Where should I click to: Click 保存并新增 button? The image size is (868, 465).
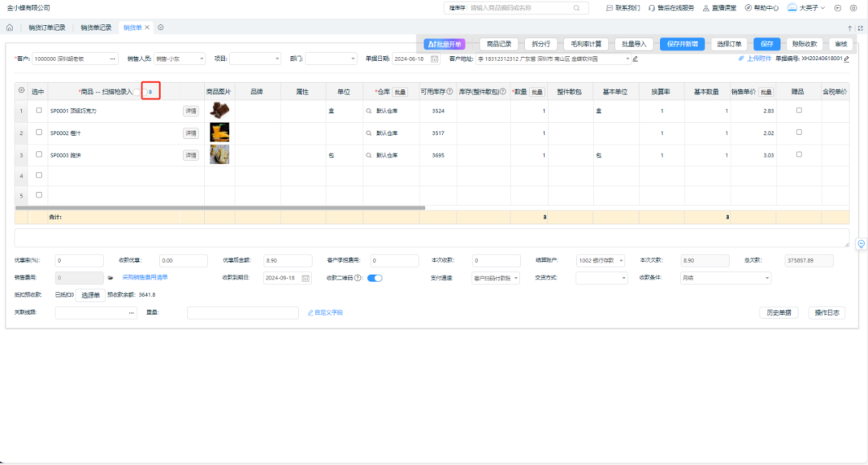click(682, 44)
